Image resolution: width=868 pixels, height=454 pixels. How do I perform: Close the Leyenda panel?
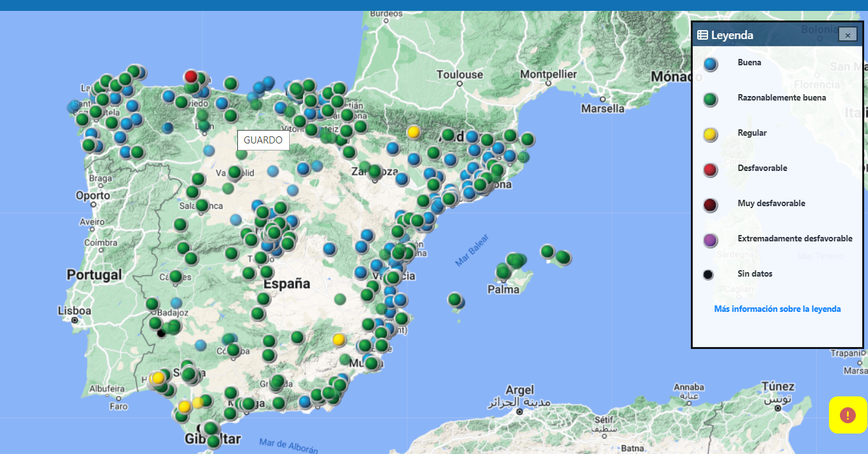click(848, 35)
